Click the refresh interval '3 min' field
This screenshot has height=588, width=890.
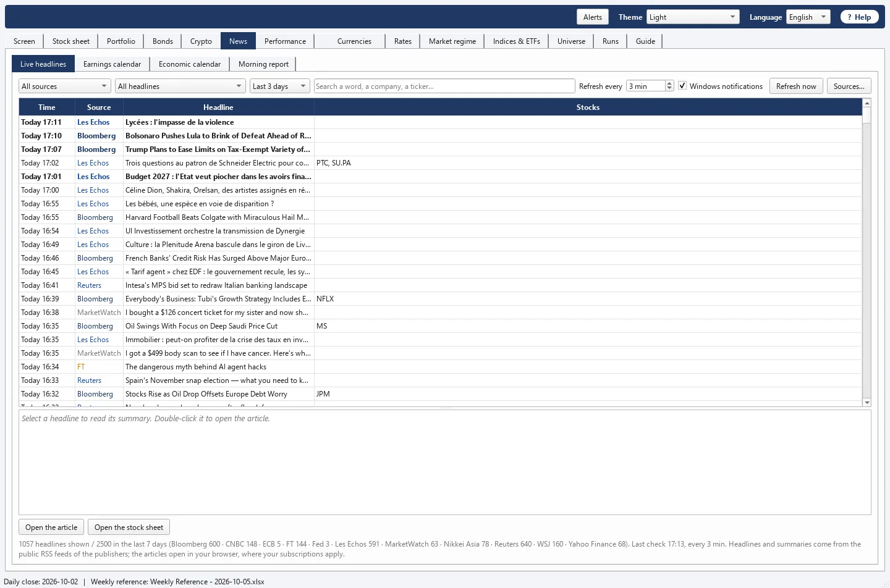click(646, 86)
